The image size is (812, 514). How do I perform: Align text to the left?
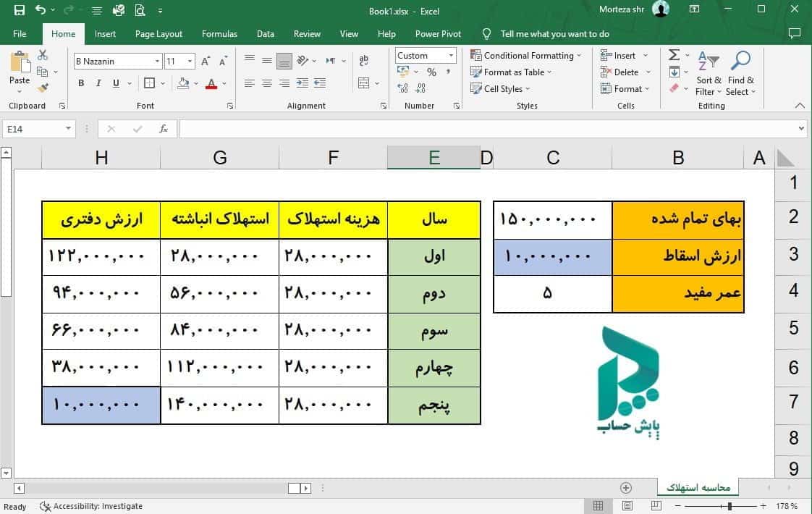[x=250, y=83]
